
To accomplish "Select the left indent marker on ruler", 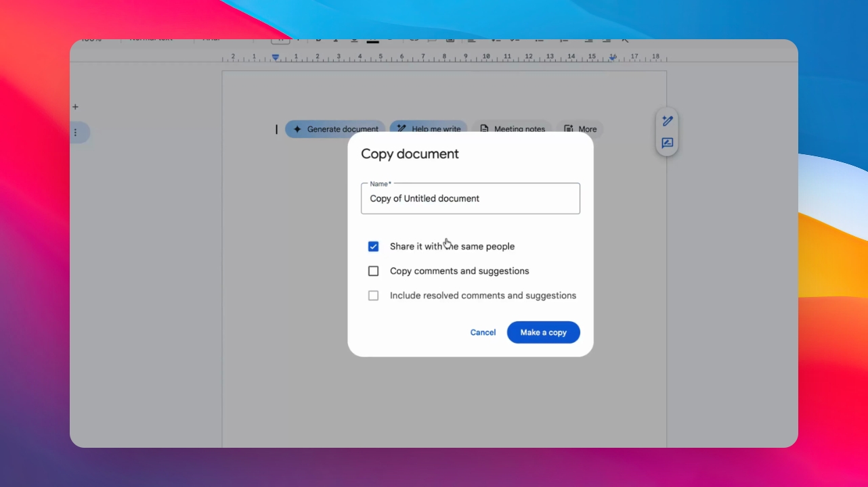I will pos(276,57).
